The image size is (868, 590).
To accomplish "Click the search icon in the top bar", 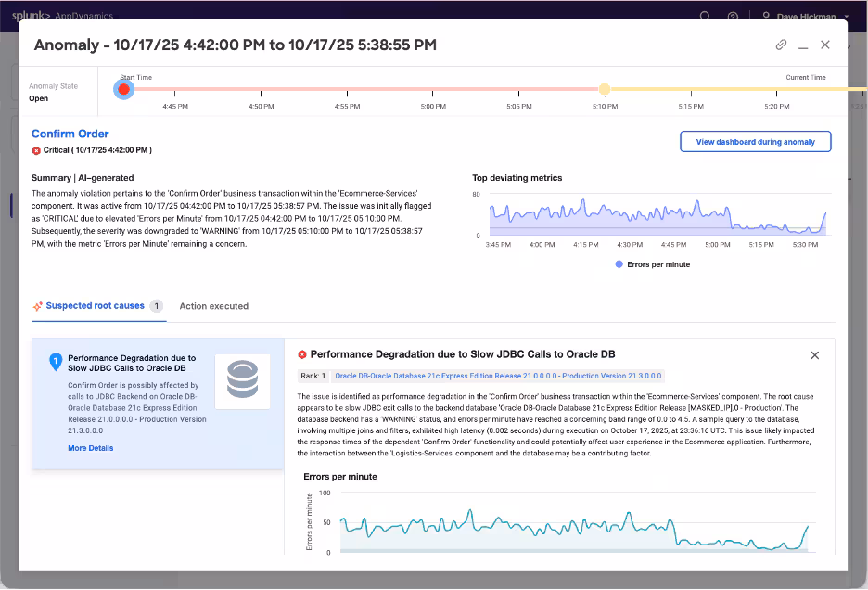I will coord(705,16).
